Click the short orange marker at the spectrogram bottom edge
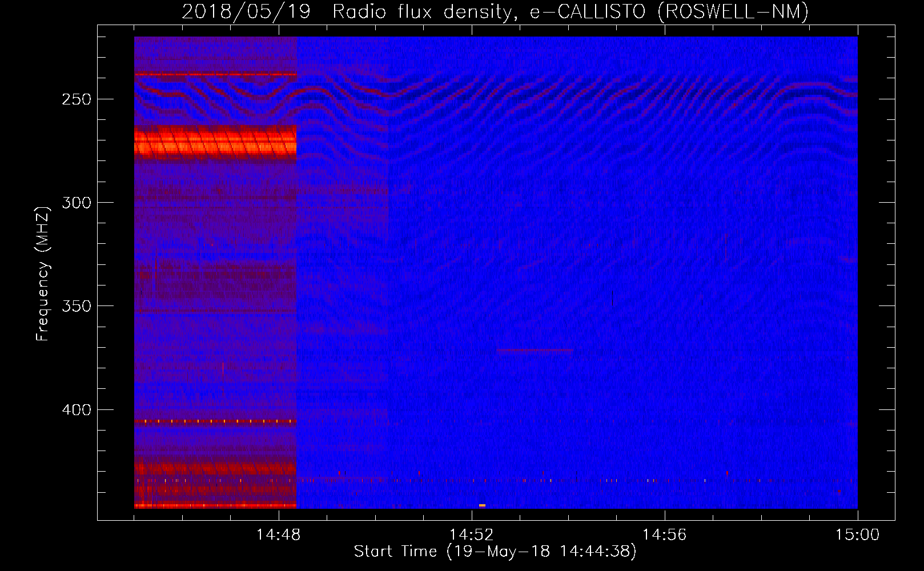Screen dimensions: 924x571 (482, 505)
